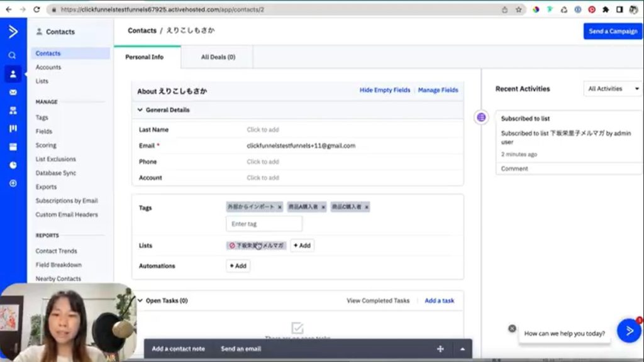Open Tags in the Manage menu

[x=42, y=118]
